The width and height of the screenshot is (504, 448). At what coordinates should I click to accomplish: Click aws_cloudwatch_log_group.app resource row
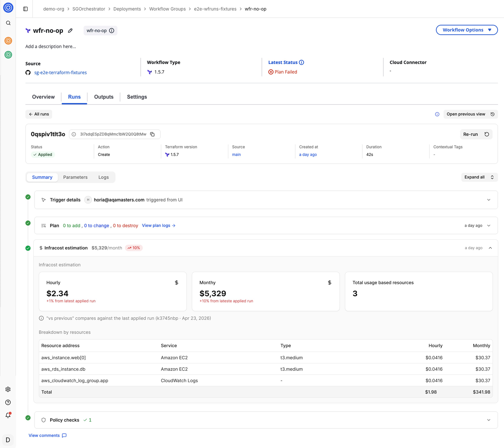[266, 381]
